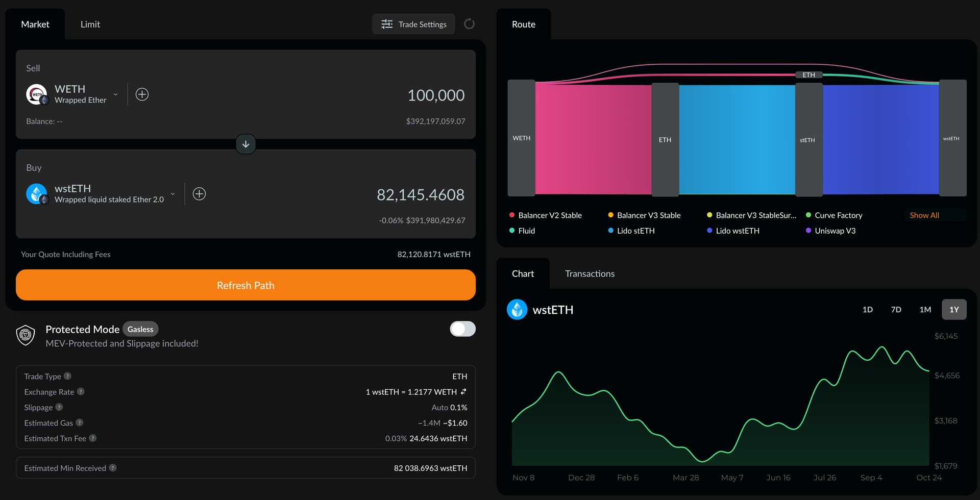Set chart range to 1M
980x500 pixels.
[x=925, y=310]
